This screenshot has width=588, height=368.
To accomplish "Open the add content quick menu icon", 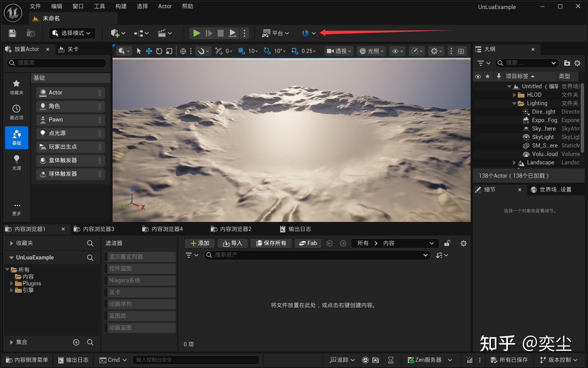I will coord(118,33).
